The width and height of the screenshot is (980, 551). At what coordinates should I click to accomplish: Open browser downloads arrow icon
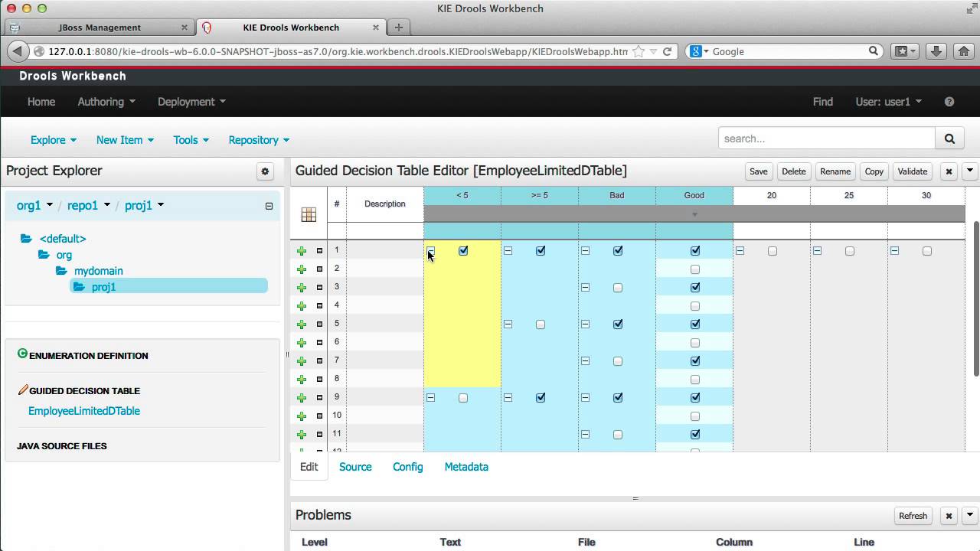[936, 51]
